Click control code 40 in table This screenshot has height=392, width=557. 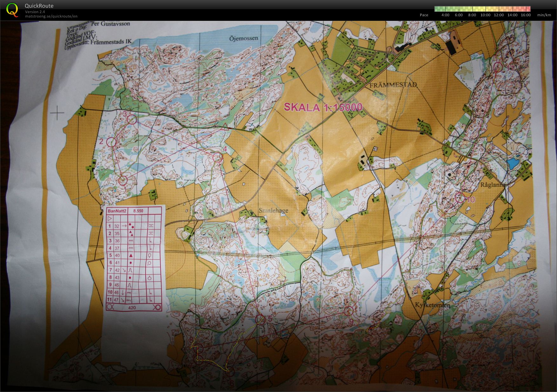tap(117, 255)
